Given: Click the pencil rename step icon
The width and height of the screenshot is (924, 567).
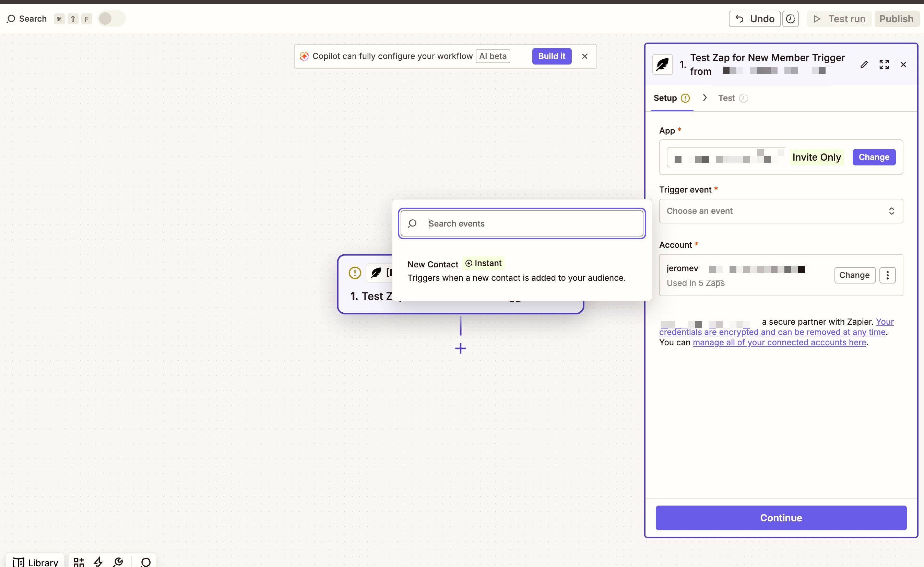Looking at the screenshot, I should pyautogui.click(x=864, y=65).
